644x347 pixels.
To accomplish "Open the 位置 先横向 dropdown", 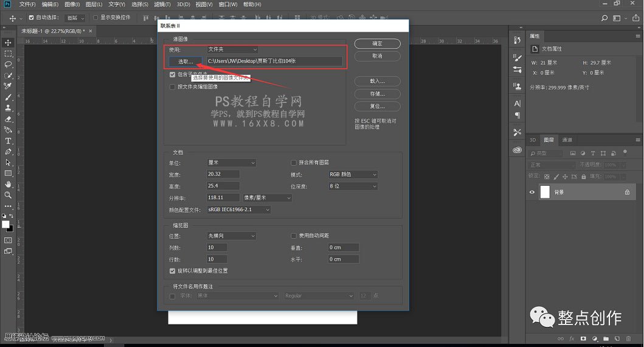I will pyautogui.click(x=232, y=236).
